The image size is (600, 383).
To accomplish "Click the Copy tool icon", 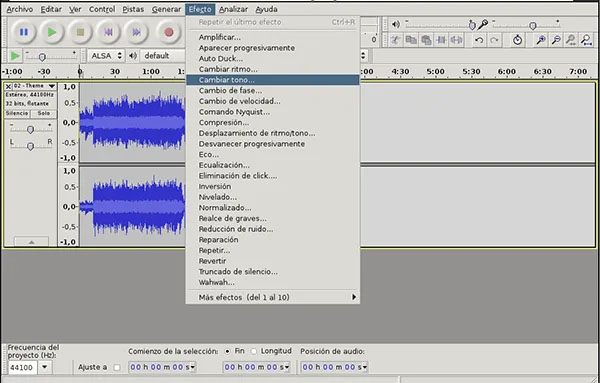I will coord(411,40).
